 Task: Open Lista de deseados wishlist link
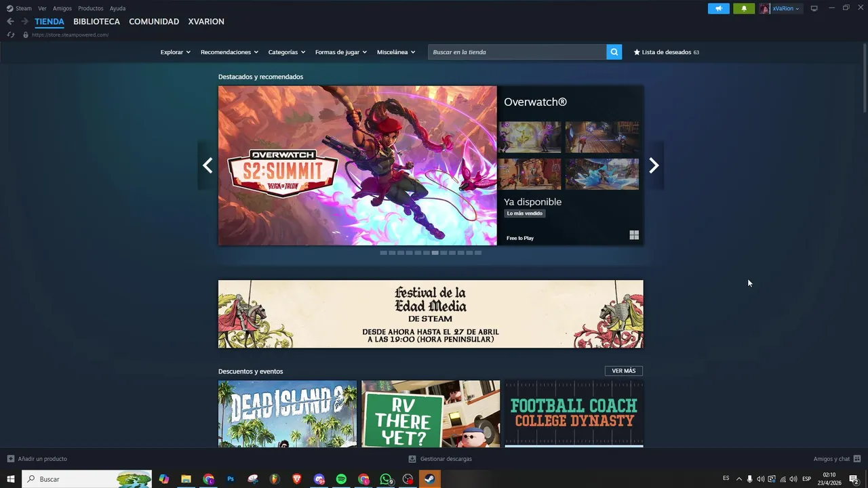coord(666,52)
